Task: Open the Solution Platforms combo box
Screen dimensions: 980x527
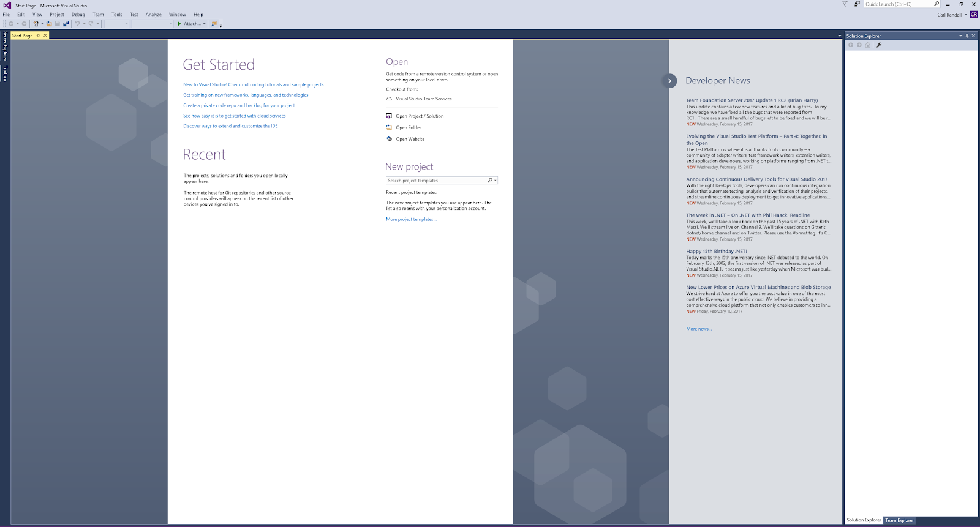Action: coord(153,24)
